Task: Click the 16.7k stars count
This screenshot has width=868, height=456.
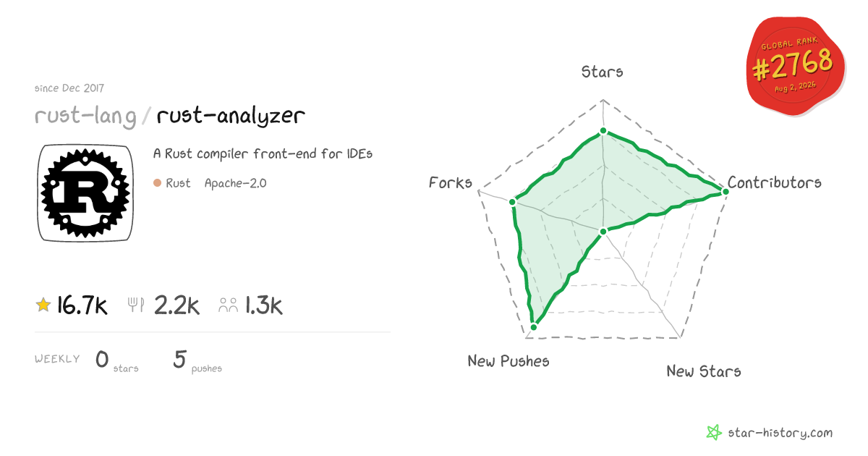Action: pos(82,305)
